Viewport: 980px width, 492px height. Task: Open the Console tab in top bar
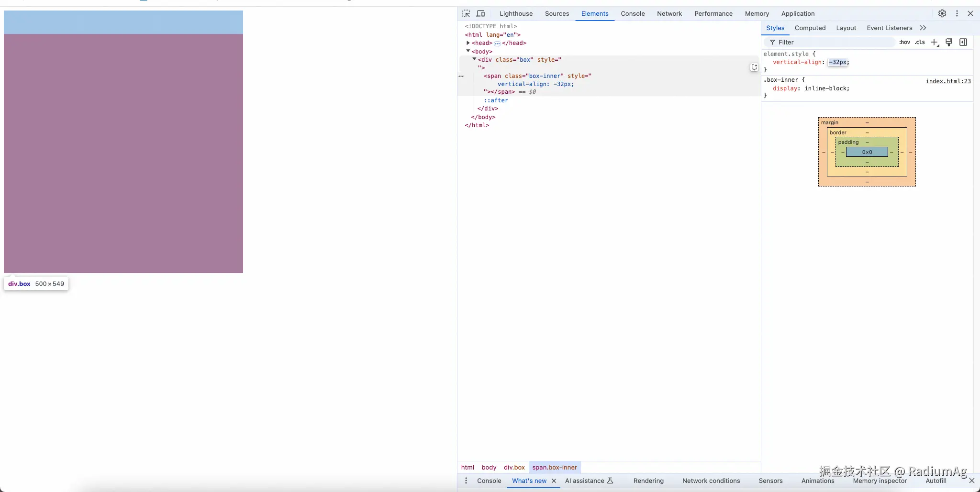pyautogui.click(x=633, y=13)
